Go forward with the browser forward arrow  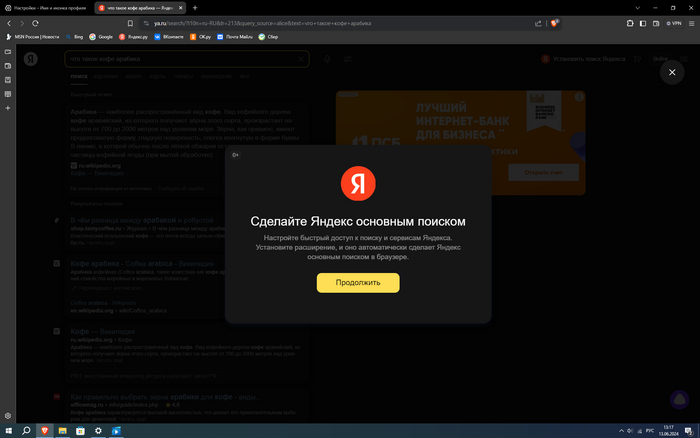(22, 23)
